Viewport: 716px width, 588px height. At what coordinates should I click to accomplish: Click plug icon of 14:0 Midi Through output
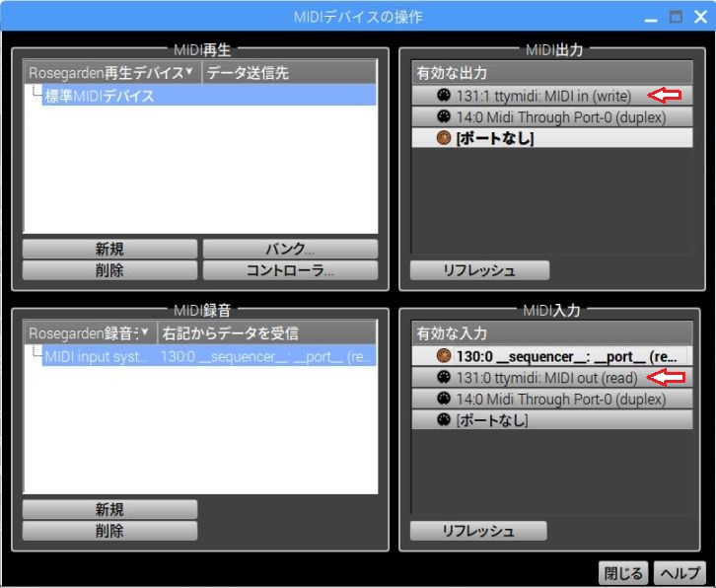point(444,116)
